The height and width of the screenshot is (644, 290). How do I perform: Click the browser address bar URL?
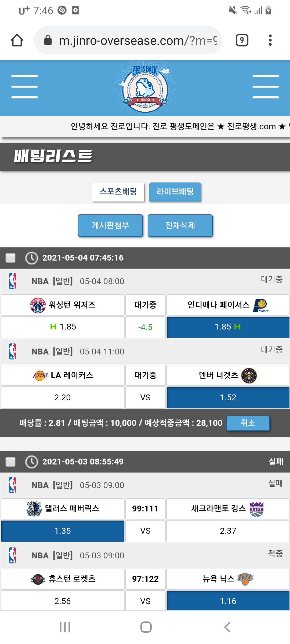(x=137, y=41)
